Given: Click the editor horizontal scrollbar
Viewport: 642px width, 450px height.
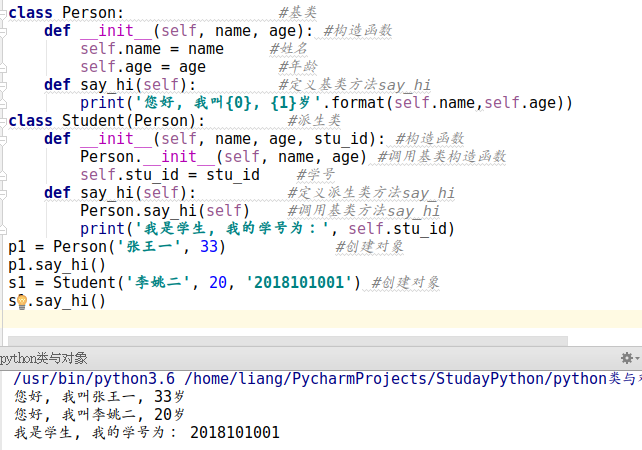Looking at the screenshot, I should pos(288,341).
